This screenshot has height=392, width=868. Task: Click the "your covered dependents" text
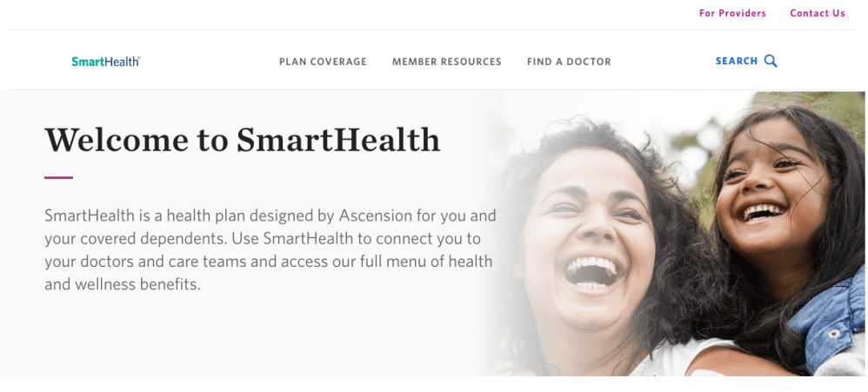(x=135, y=239)
